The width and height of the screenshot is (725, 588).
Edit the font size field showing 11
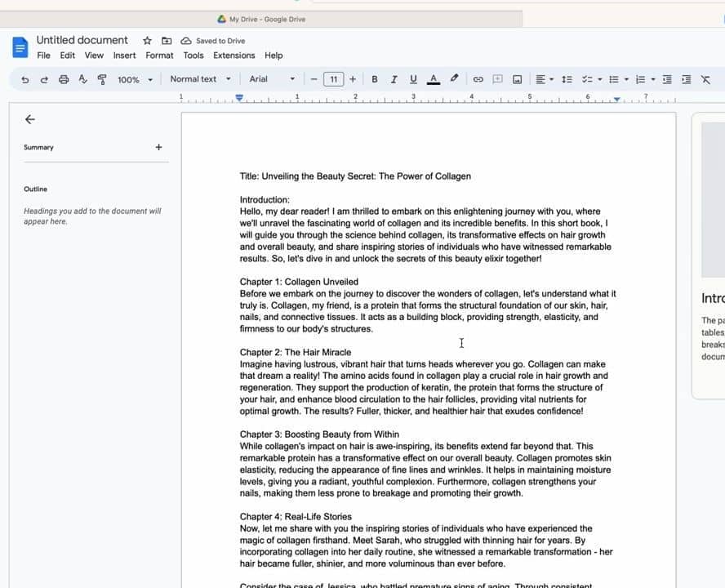(x=333, y=79)
